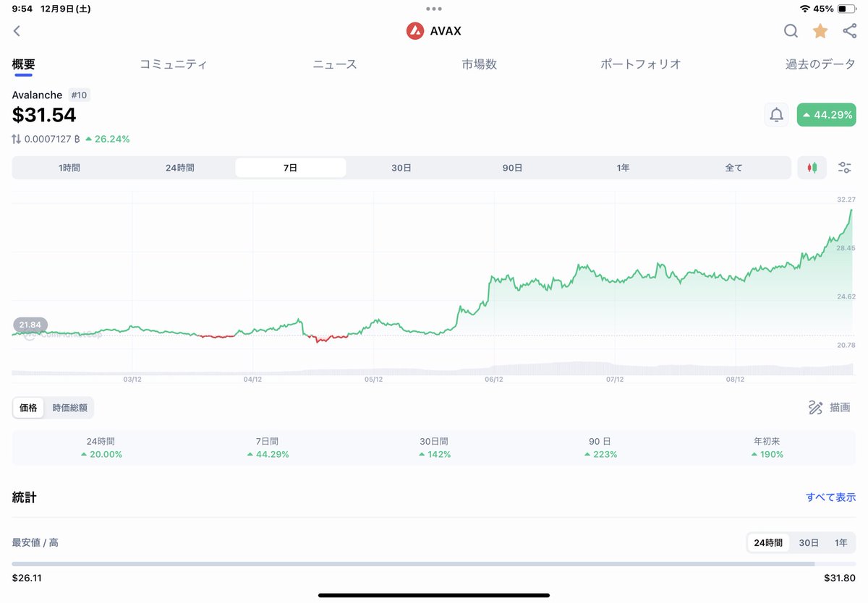Tap the 統計 section heading
This screenshot has height=603, width=868.
[24, 497]
